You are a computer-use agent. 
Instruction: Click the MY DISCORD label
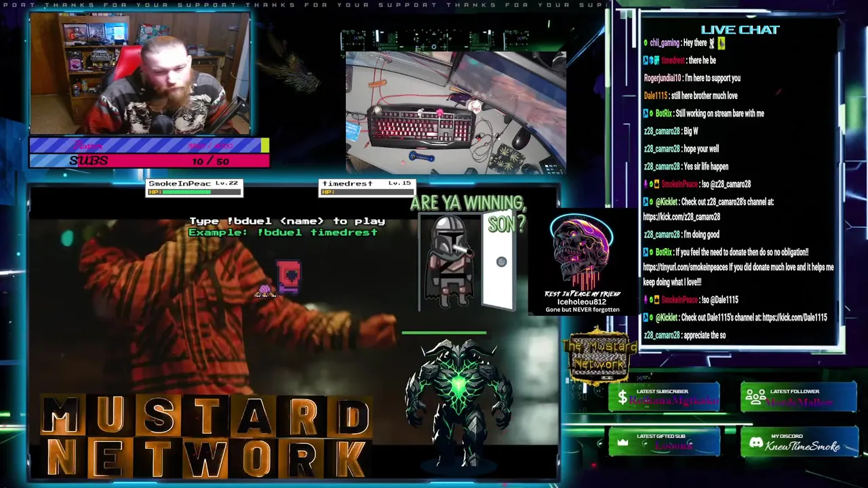point(787,436)
